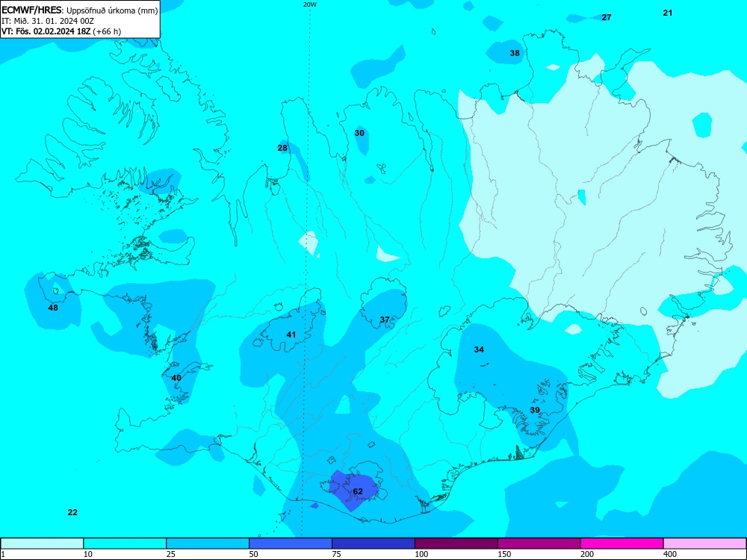Click the bright pink 200–400 mm swatch
The width and height of the screenshot is (747, 560).
[x=622, y=544]
